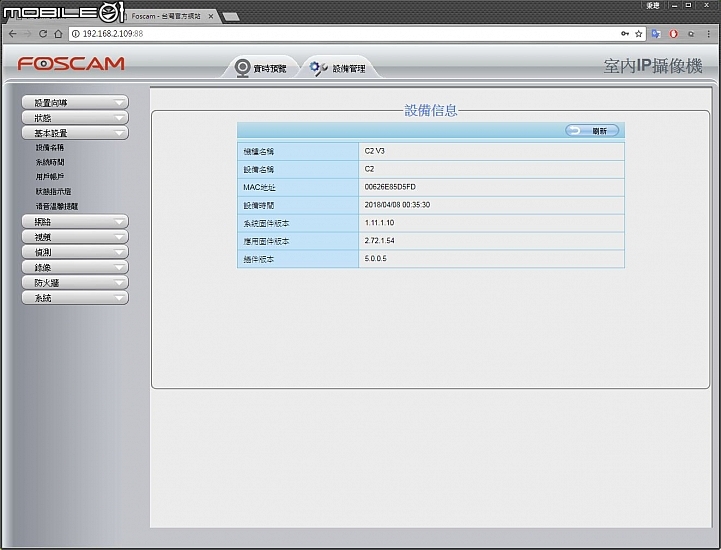Close the Foscam browser tab
721x550 pixels.
(211, 16)
